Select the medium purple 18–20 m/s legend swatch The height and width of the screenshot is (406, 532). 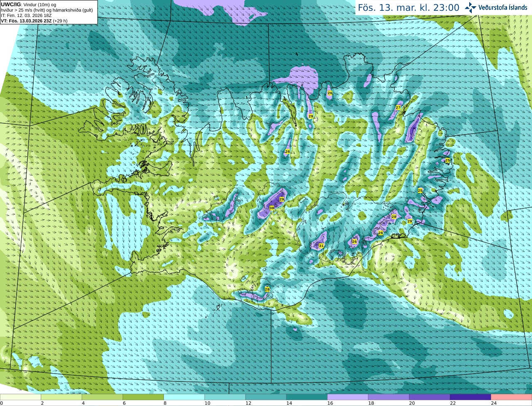coord(389,397)
